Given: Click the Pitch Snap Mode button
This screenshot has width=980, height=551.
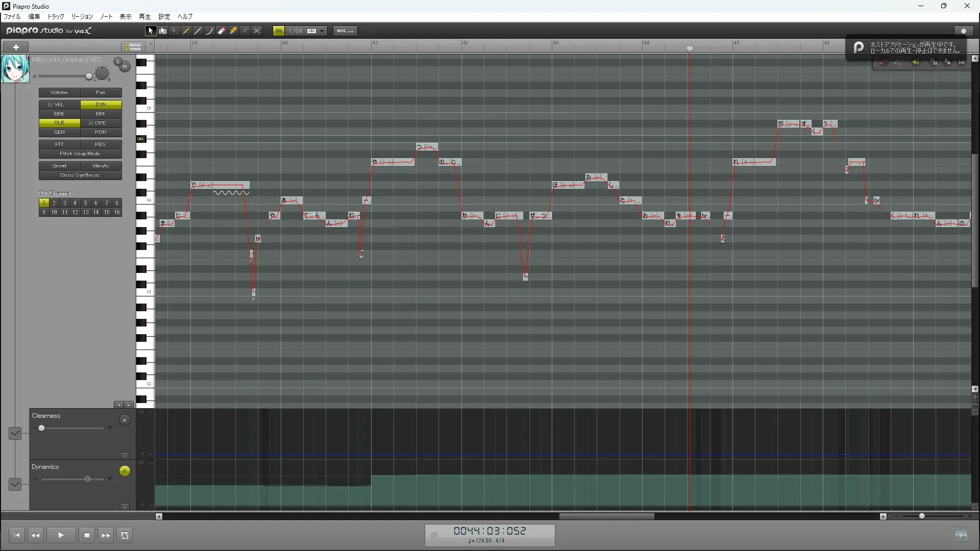Looking at the screenshot, I should [x=80, y=154].
